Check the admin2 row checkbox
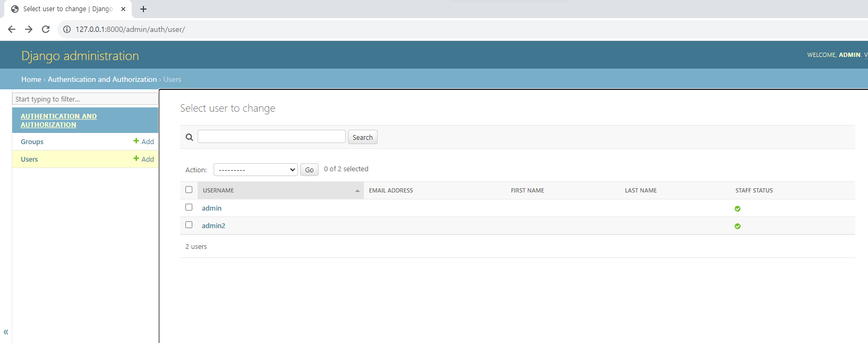Image resolution: width=868 pixels, height=343 pixels. click(x=189, y=225)
